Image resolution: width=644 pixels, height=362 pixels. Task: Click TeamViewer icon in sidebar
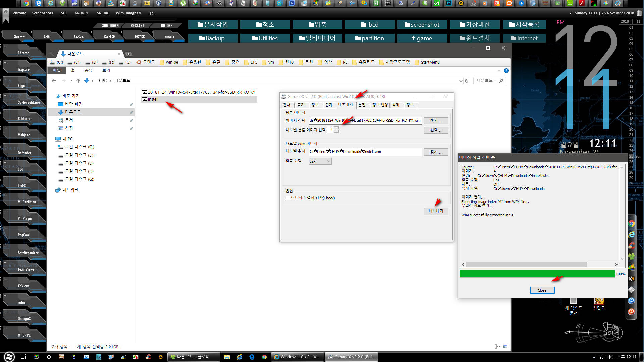coord(26,269)
